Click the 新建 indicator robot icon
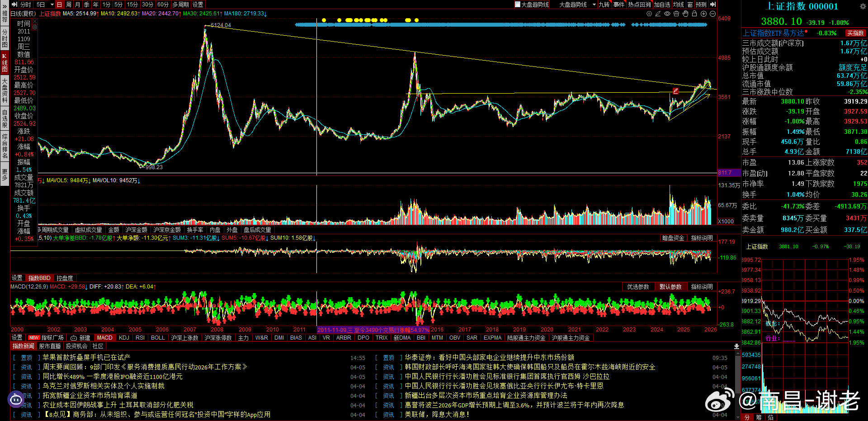Screen dimensions: 868x421 point(74,338)
